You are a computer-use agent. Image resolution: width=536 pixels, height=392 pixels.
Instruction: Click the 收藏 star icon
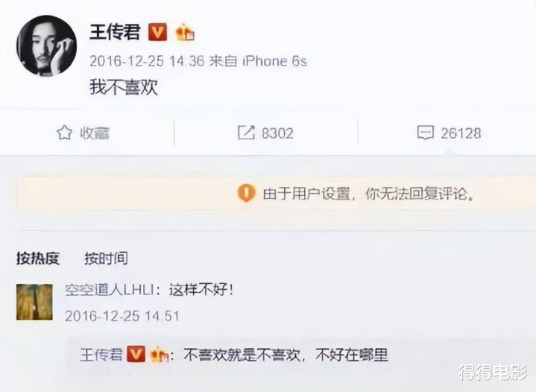(64, 133)
